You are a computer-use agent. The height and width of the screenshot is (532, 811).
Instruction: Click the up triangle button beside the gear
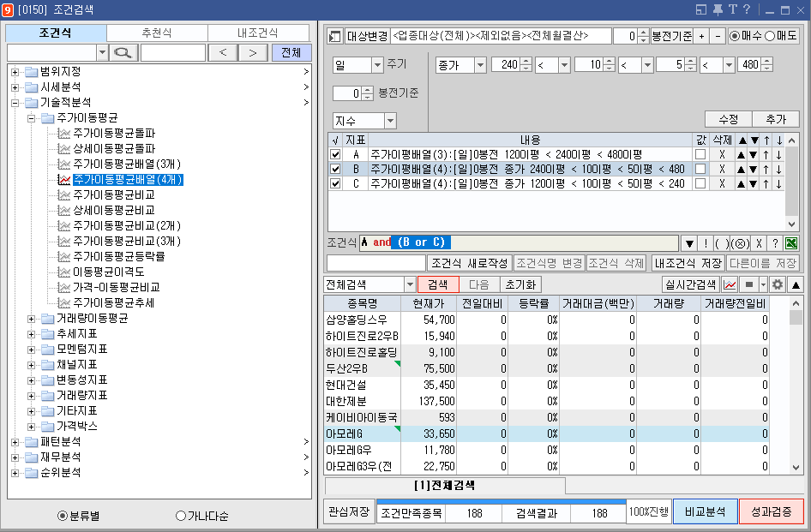pos(796,284)
